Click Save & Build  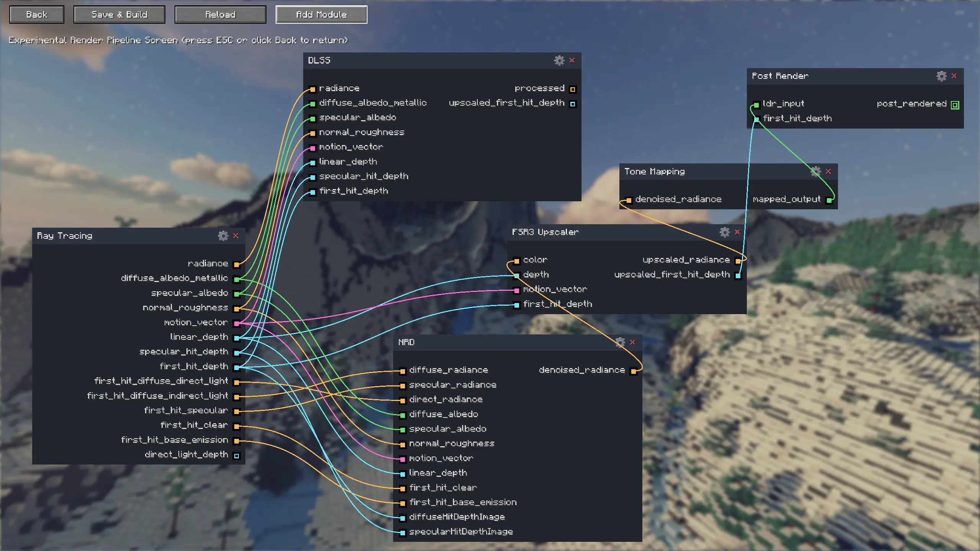pos(119,15)
